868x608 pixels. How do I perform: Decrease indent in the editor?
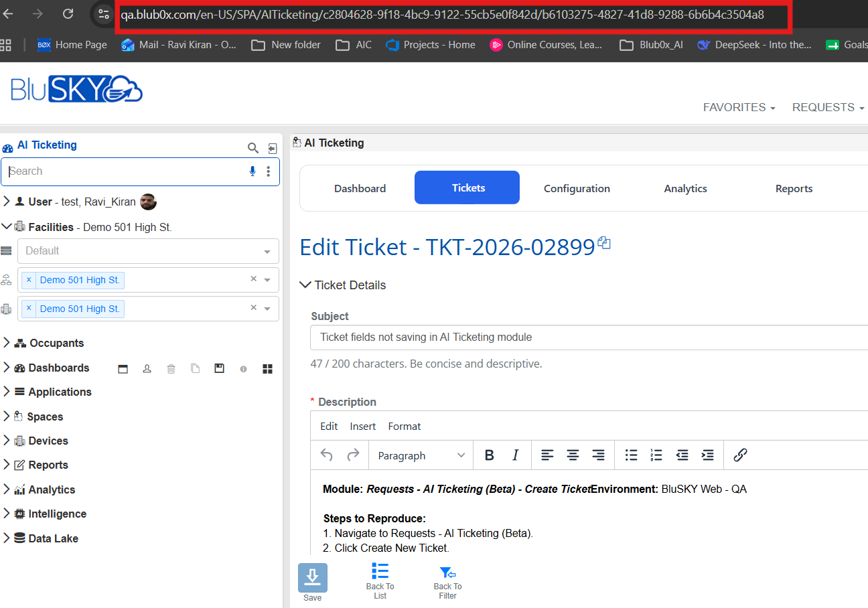(x=682, y=455)
